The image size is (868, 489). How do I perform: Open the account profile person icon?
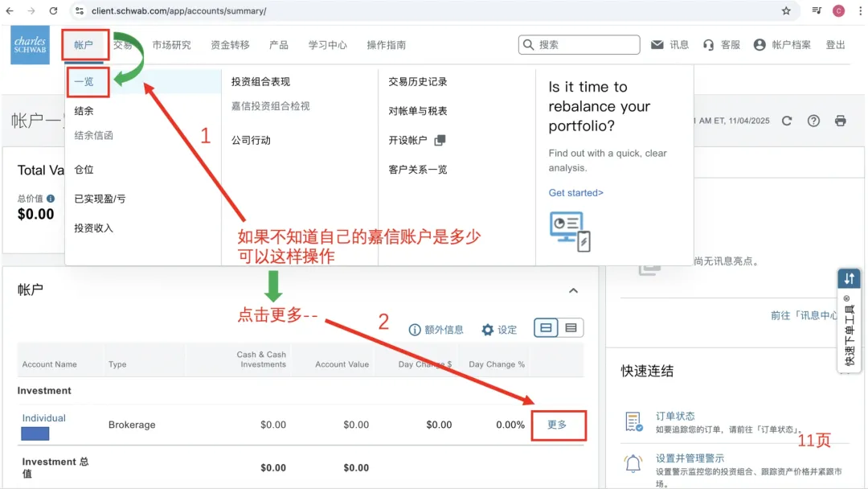(x=759, y=45)
